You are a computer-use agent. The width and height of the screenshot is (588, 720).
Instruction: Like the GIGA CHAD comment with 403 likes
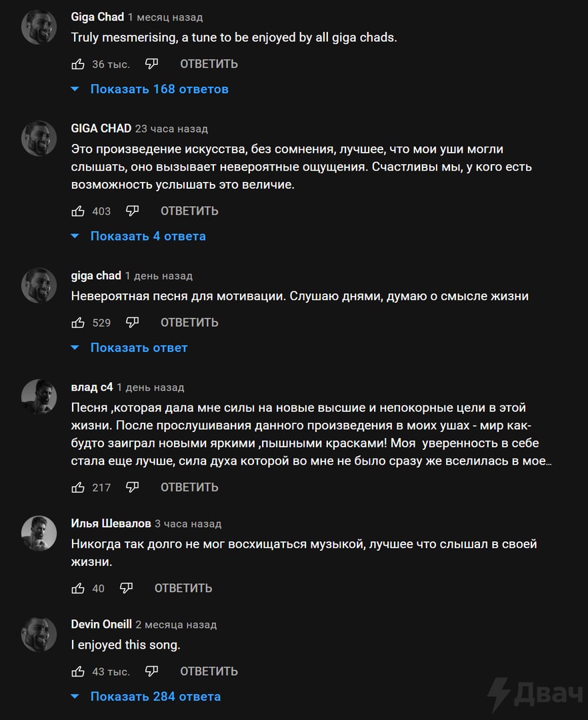pyautogui.click(x=78, y=211)
